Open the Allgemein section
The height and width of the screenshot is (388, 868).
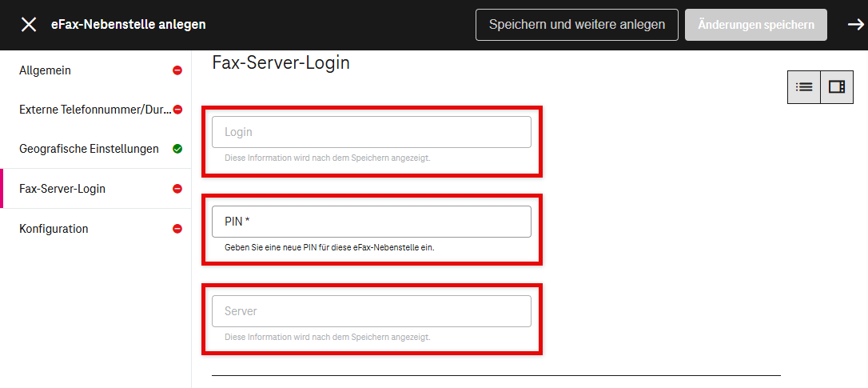[46, 70]
